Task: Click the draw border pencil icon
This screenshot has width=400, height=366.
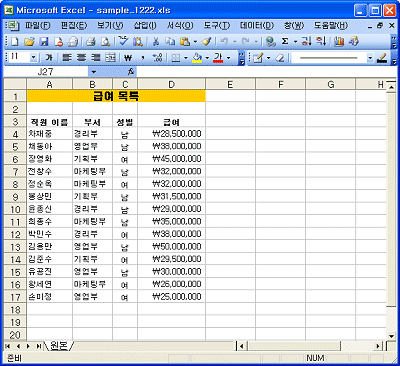Action: tap(258, 58)
